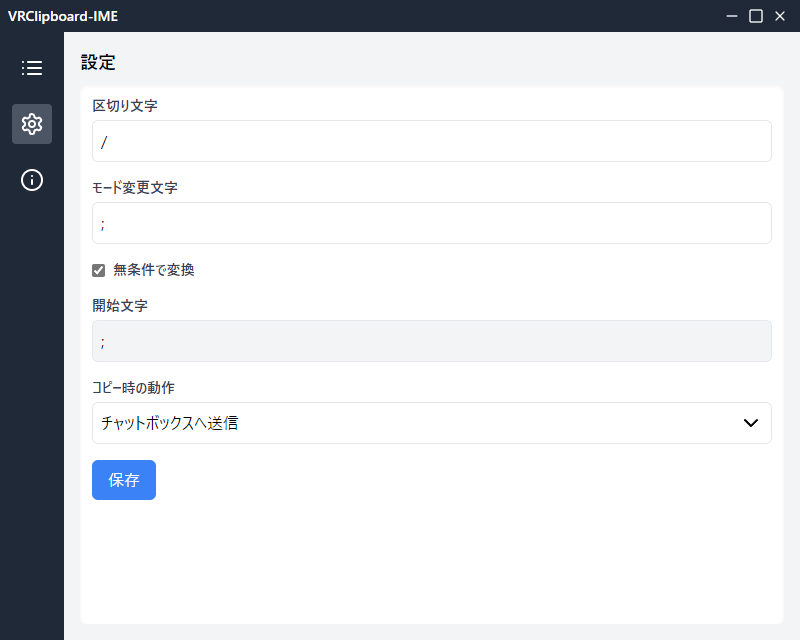Uncheck the 無条件で変換 checkbox
The width and height of the screenshot is (800, 640).
click(99, 270)
